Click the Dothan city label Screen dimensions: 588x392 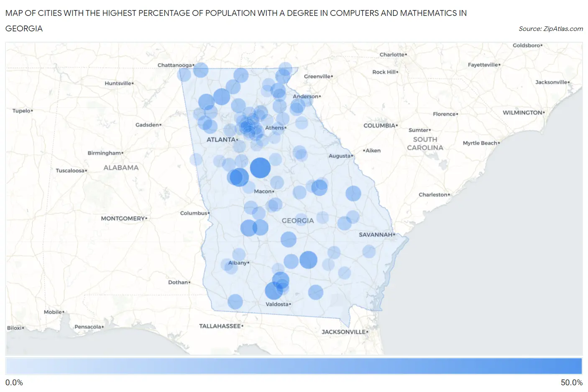(178, 283)
